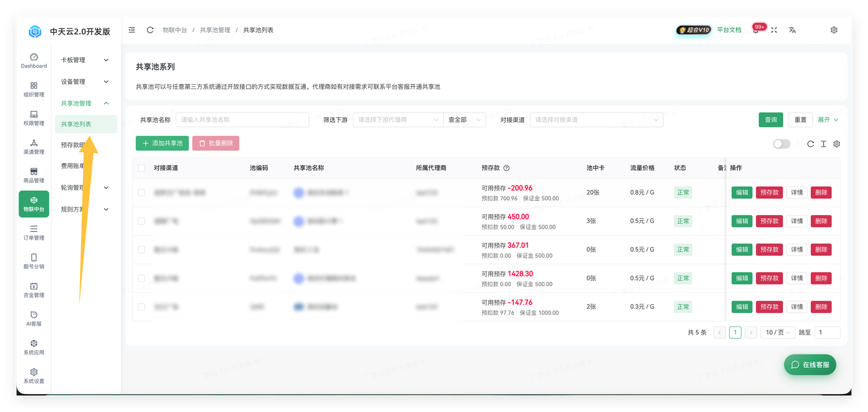This screenshot has width=868, height=412.
Task: Click 添加共享池 button
Action: pos(162,143)
